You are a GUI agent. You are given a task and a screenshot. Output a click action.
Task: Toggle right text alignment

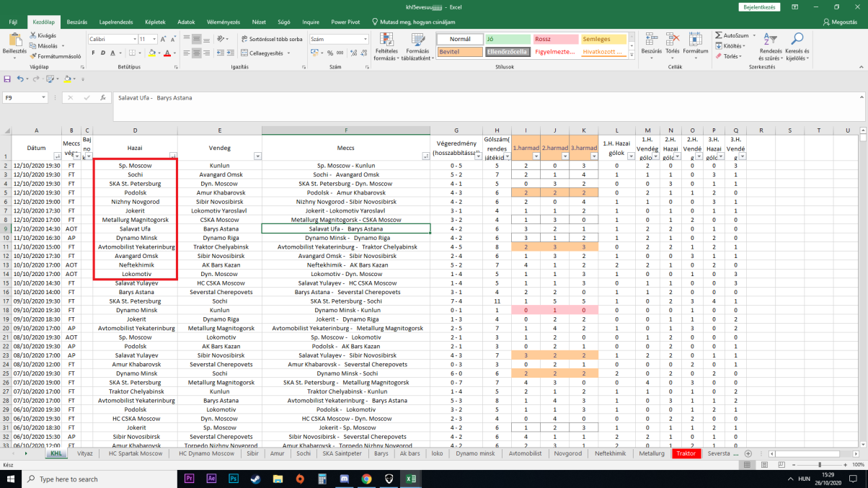pyautogui.click(x=206, y=53)
